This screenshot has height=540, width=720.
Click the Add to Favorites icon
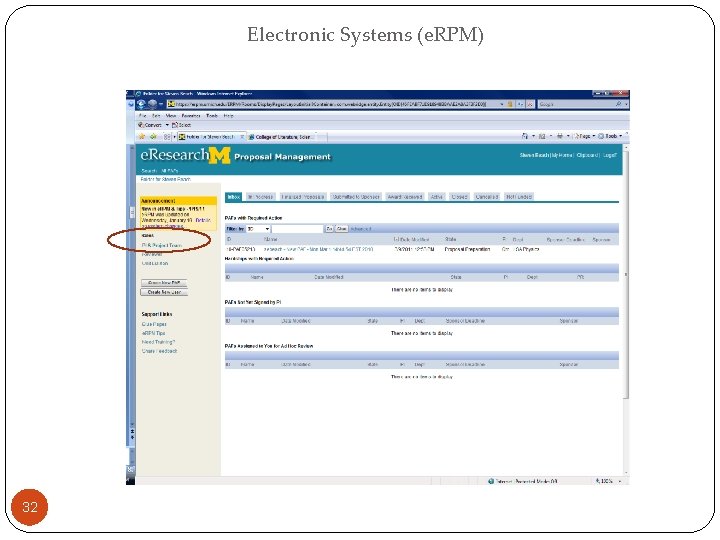(153, 136)
